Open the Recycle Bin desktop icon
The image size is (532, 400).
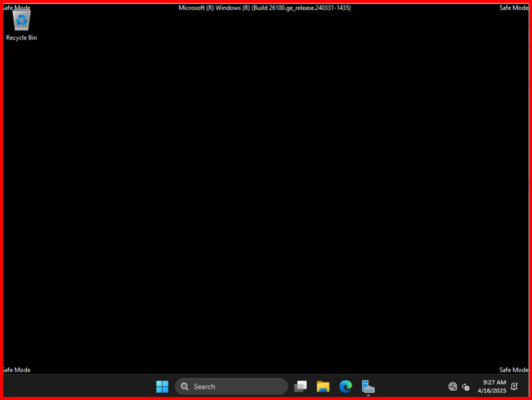22,21
